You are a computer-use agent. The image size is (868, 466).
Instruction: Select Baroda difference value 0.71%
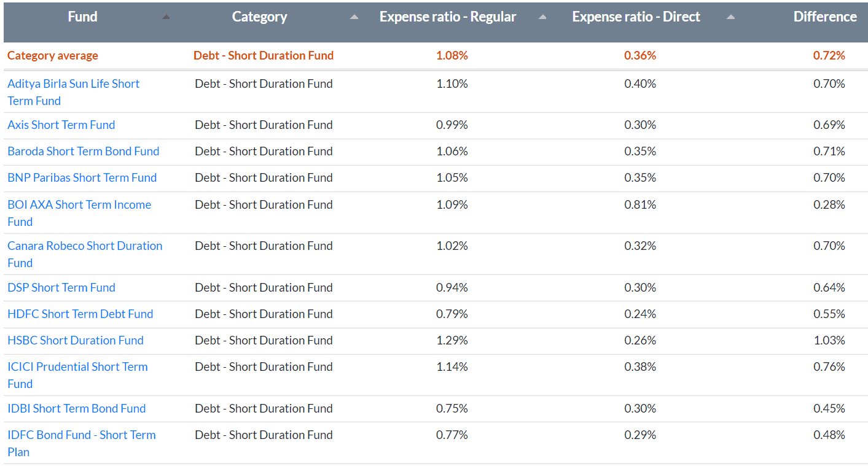[829, 151]
